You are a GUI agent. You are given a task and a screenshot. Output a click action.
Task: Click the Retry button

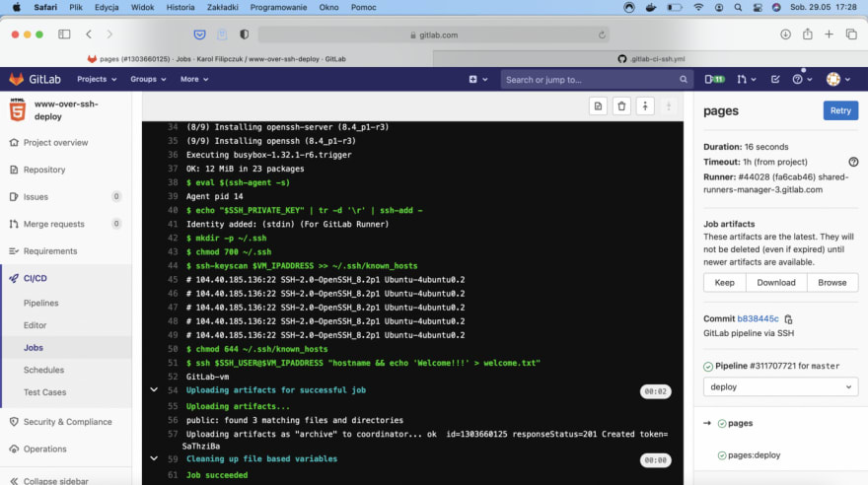click(840, 110)
